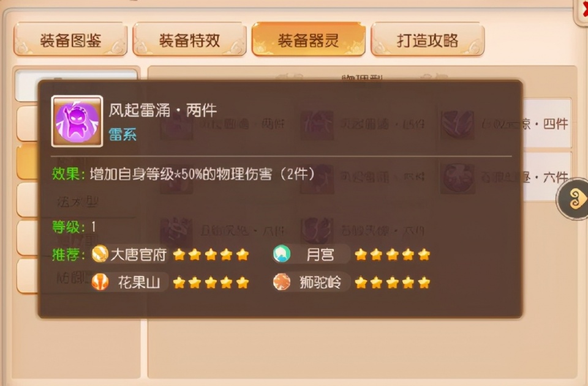Click the 狮驼岭 recommendation label
This screenshot has height=386, width=588.
coord(320,282)
